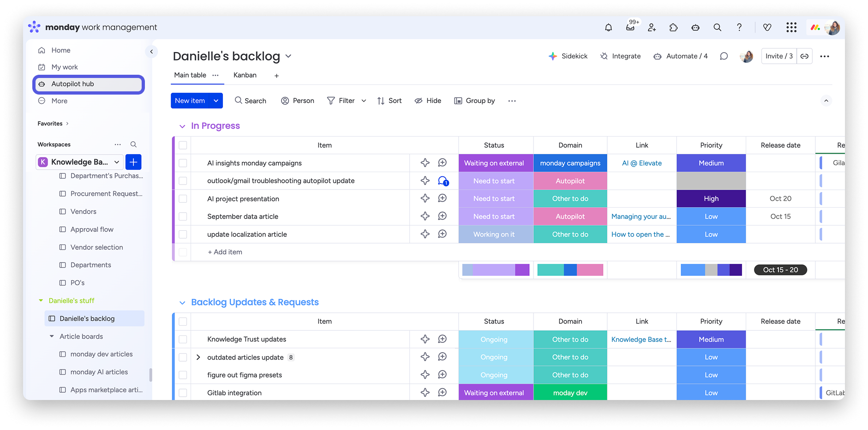The image size is (868, 430).
Task: Open Sidekick assistant
Action: pyautogui.click(x=568, y=56)
